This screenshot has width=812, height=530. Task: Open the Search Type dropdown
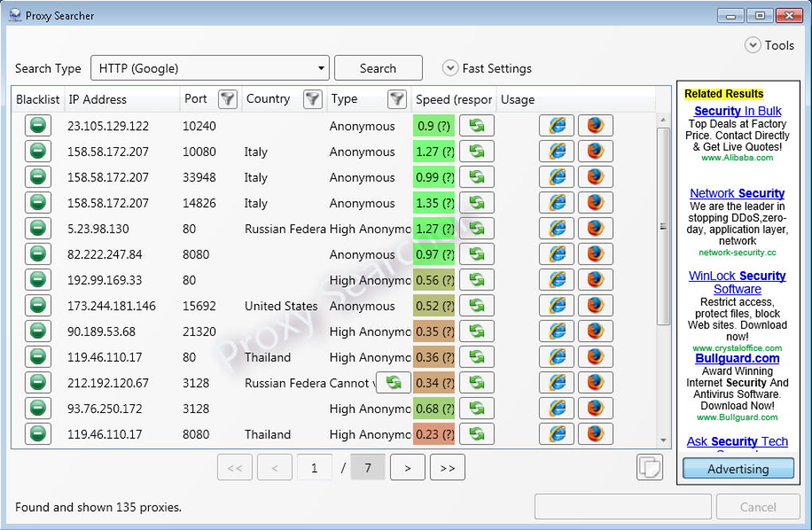coord(210,68)
